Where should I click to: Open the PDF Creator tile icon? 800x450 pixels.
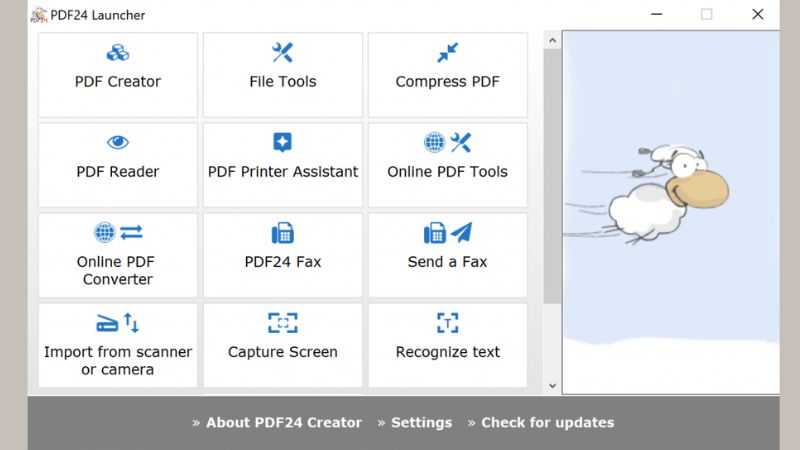[x=118, y=53]
